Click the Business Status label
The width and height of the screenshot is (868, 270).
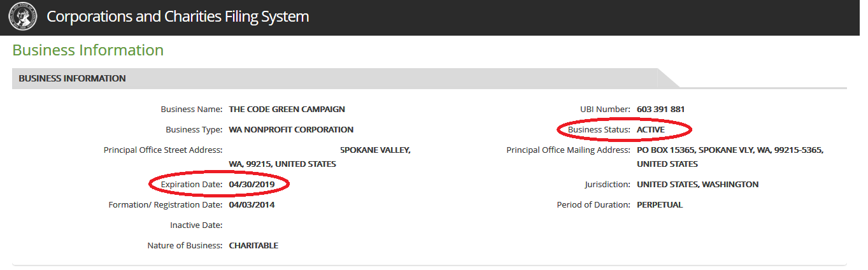(599, 129)
